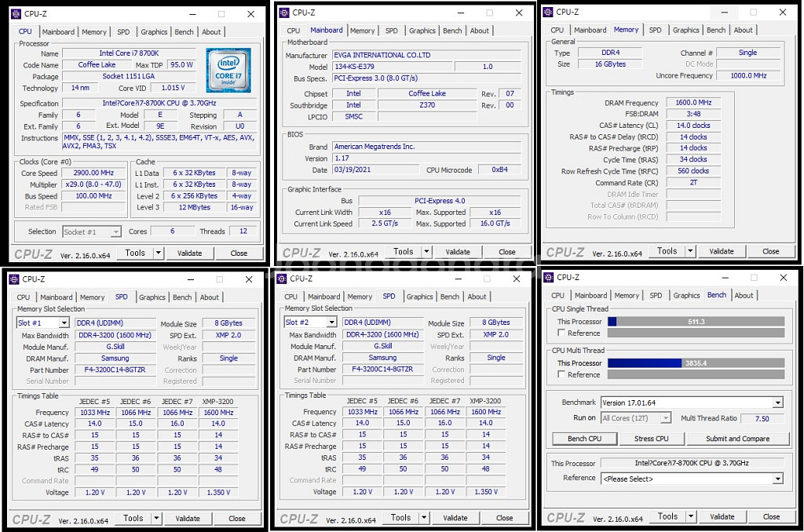
Task: Open Tools dropdown arrow in the Bench window
Action: click(691, 516)
